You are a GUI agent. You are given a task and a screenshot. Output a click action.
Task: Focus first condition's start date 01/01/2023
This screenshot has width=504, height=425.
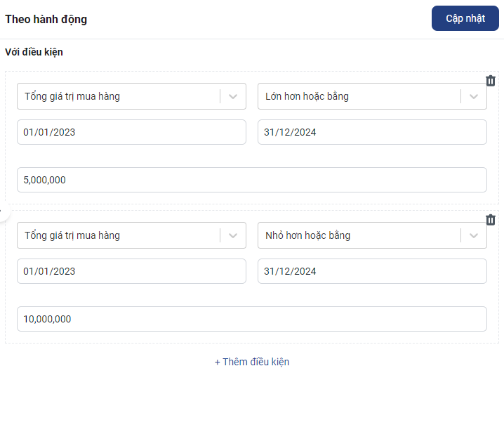pyautogui.click(x=131, y=132)
